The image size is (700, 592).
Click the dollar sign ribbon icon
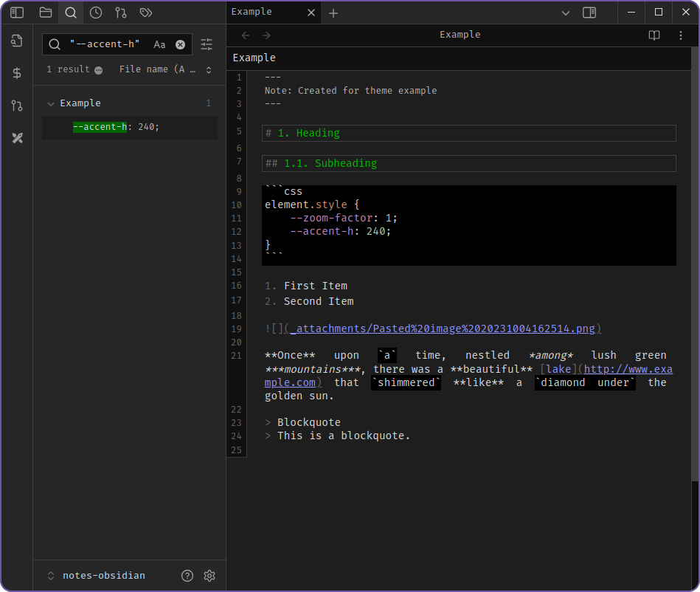coord(17,73)
